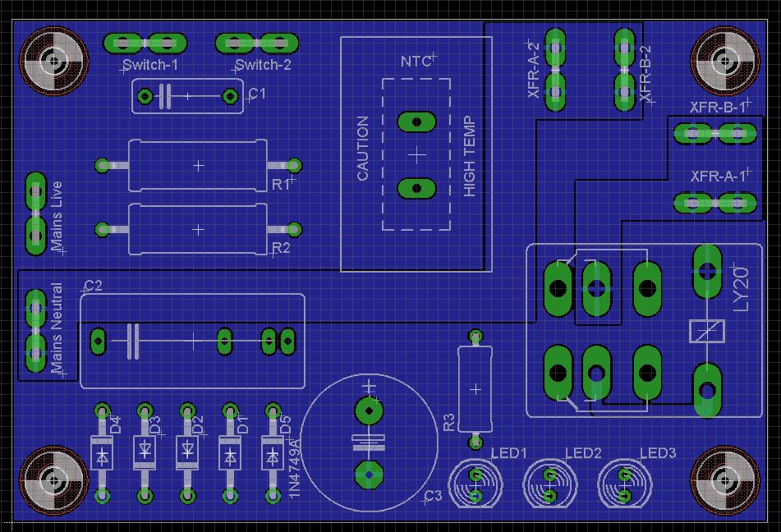Screen dimensions: 781x532
Task: Select the LED1 footprint
Action: click(475, 484)
